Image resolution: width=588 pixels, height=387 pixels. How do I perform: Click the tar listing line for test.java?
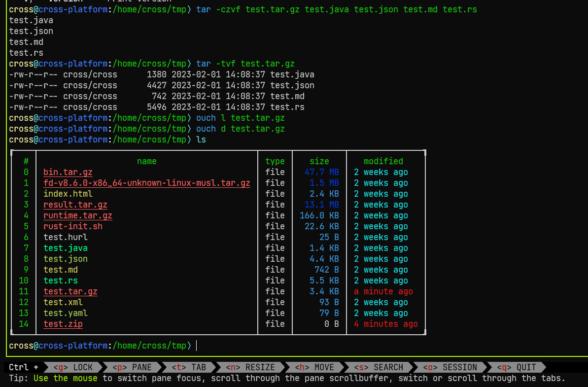click(162, 74)
